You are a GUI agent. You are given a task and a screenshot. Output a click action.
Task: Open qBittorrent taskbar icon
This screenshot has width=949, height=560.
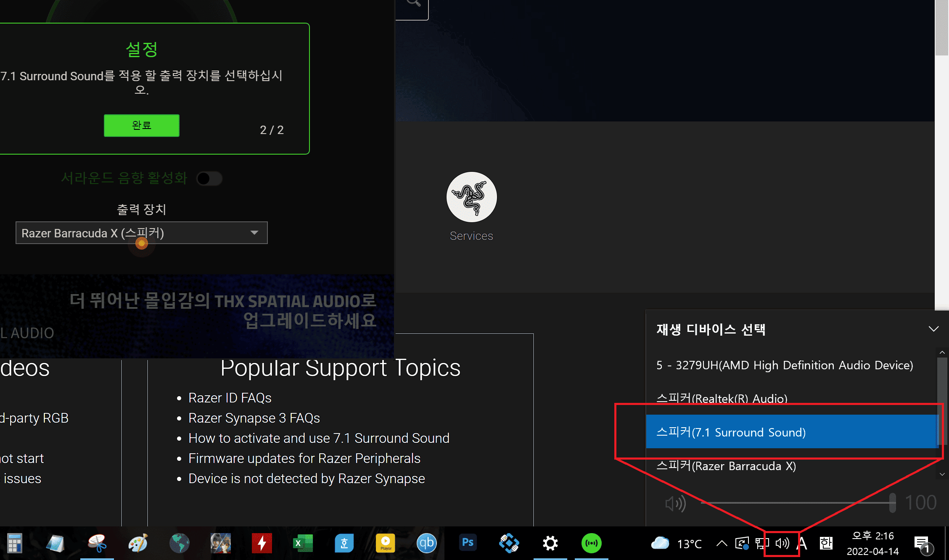click(x=426, y=543)
